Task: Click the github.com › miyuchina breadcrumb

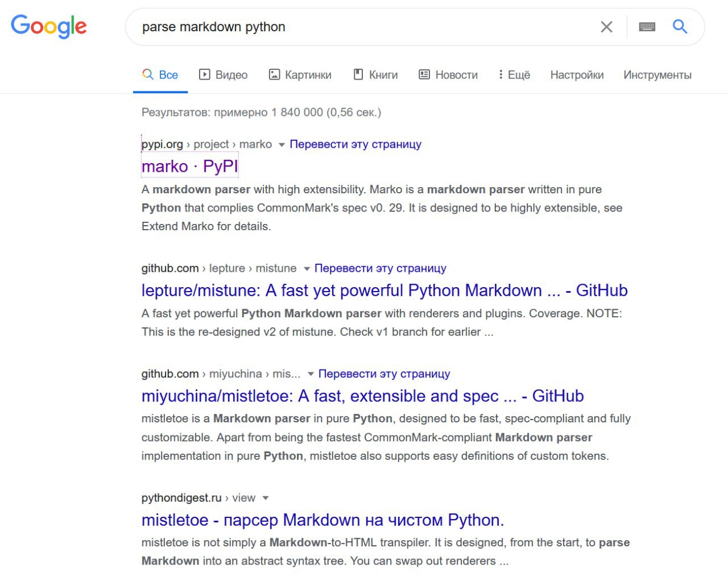Action: [221, 374]
